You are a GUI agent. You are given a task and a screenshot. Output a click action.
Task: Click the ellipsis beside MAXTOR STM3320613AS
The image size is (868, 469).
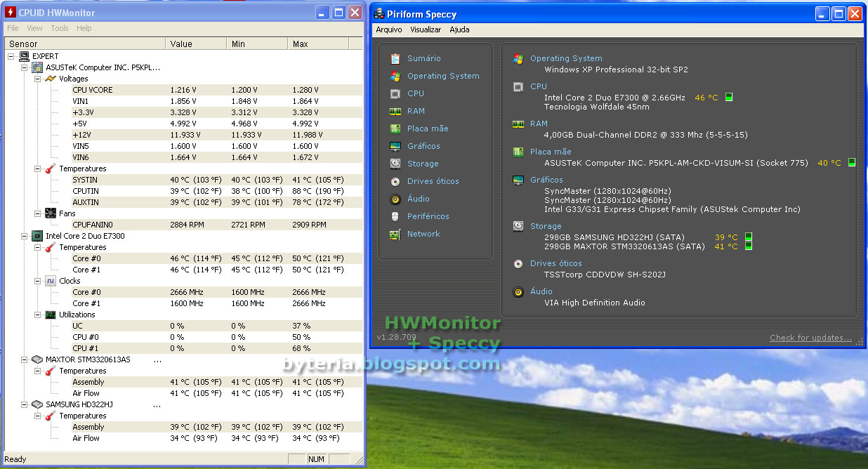click(158, 359)
